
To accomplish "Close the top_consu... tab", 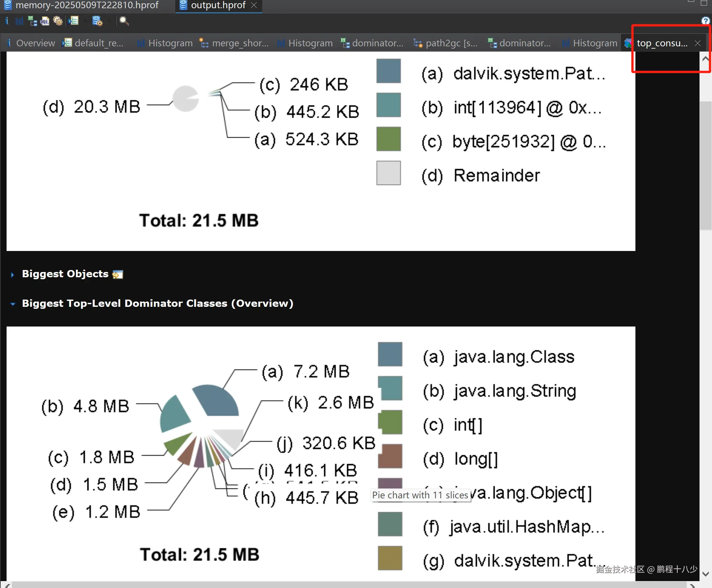I will pyautogui.click(x=698, y=43).
